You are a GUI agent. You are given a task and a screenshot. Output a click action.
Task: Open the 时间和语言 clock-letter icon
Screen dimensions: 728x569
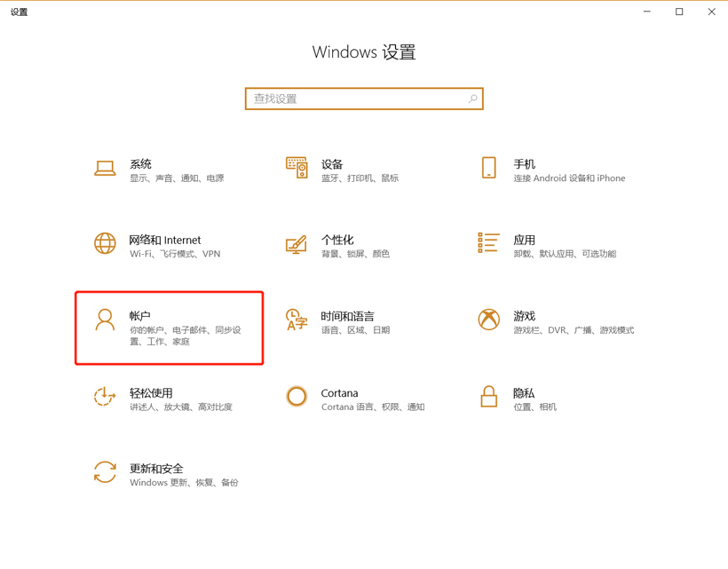[297, 320]
